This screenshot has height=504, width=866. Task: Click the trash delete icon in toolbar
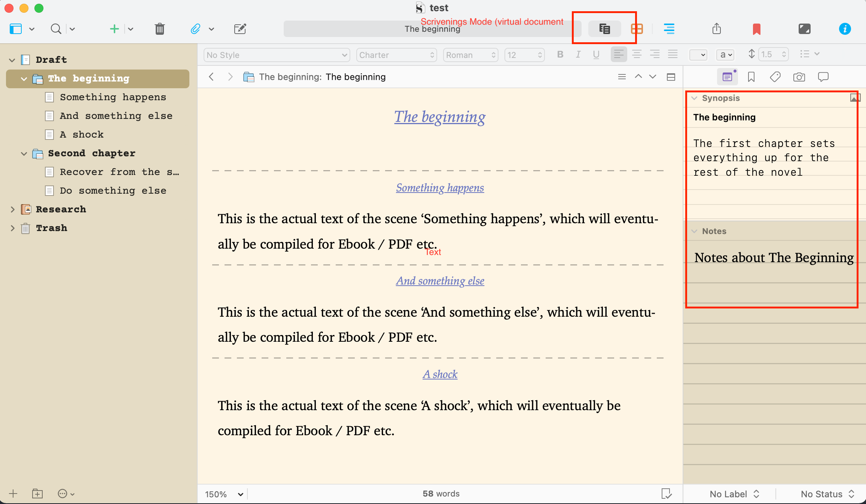click(159, 29)
